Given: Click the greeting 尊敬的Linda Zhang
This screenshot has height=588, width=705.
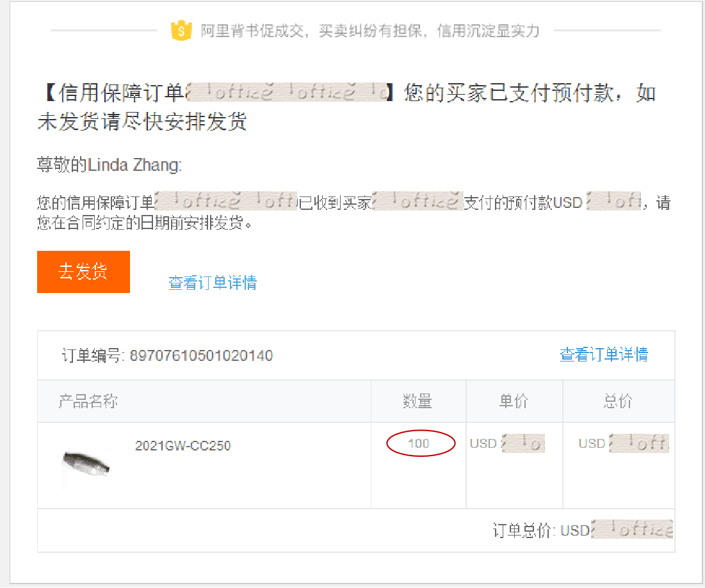Looking at the screenshot, I should [109, 165].
